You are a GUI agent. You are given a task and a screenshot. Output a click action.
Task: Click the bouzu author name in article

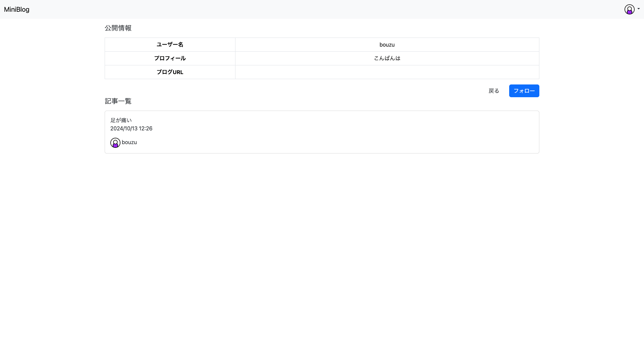(129, 142)
